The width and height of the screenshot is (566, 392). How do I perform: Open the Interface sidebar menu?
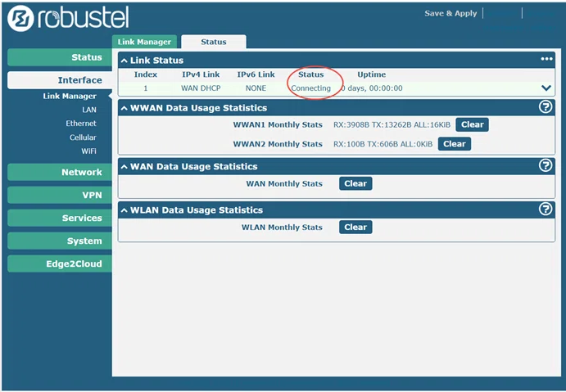(x=60, y=80)
